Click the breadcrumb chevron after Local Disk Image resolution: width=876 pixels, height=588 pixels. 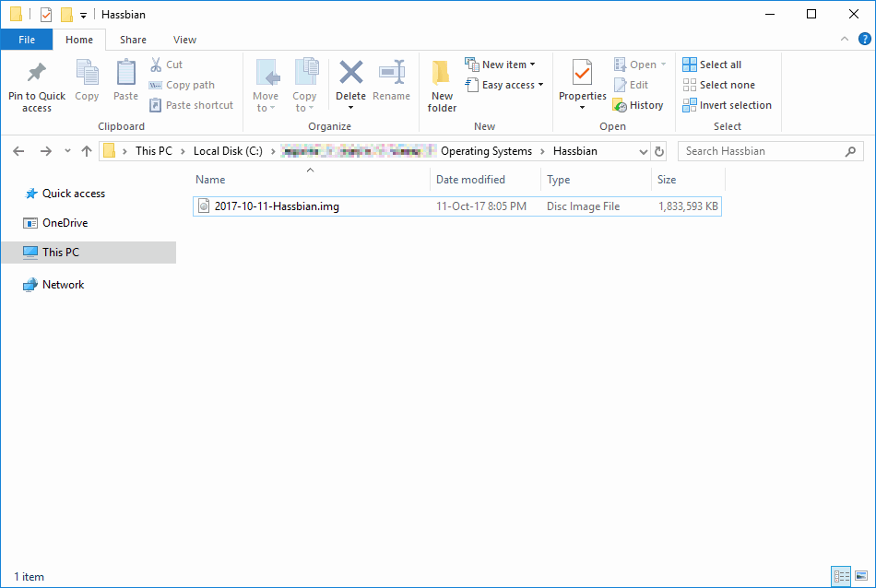tap(273, 151)
